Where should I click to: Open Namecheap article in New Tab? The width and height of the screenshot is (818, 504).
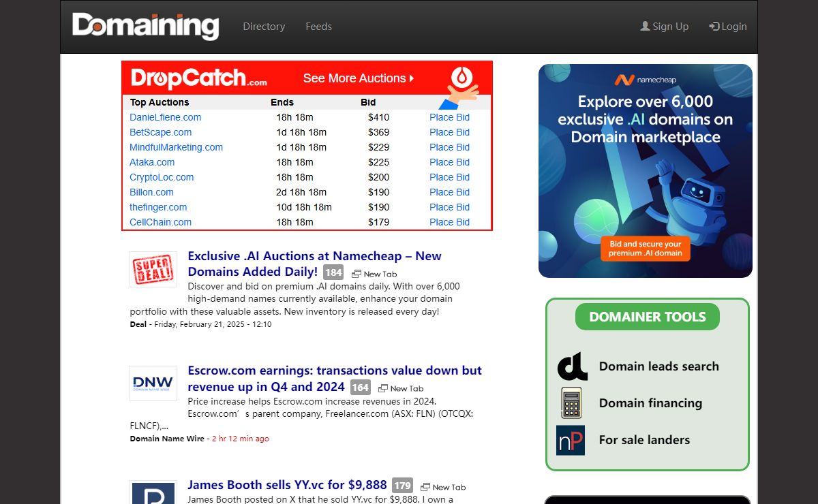(x=375, y=274)
